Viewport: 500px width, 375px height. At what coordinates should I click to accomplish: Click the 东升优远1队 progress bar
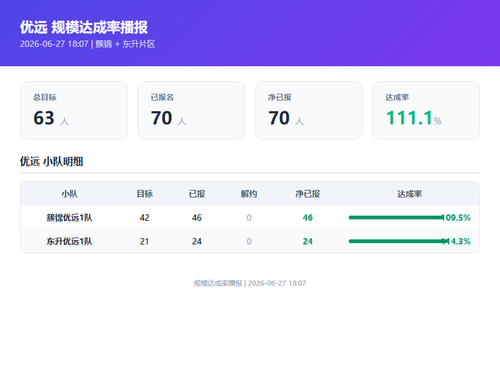397,241
